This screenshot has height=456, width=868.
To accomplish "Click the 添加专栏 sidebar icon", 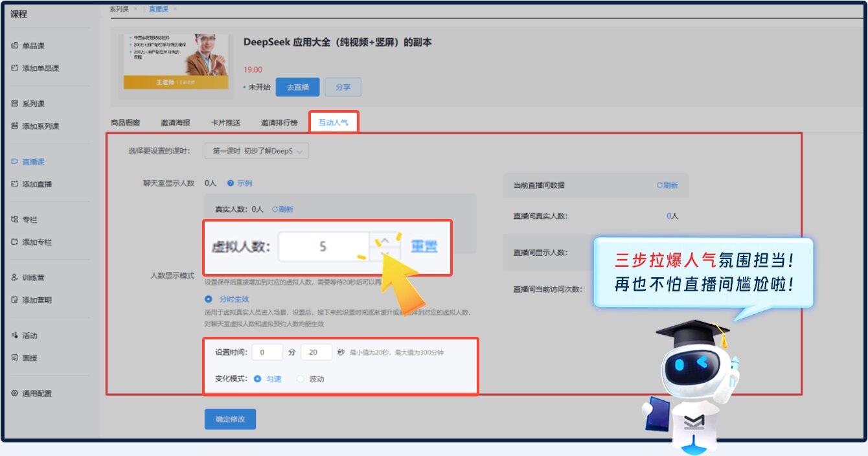I will tap(15, 242).
